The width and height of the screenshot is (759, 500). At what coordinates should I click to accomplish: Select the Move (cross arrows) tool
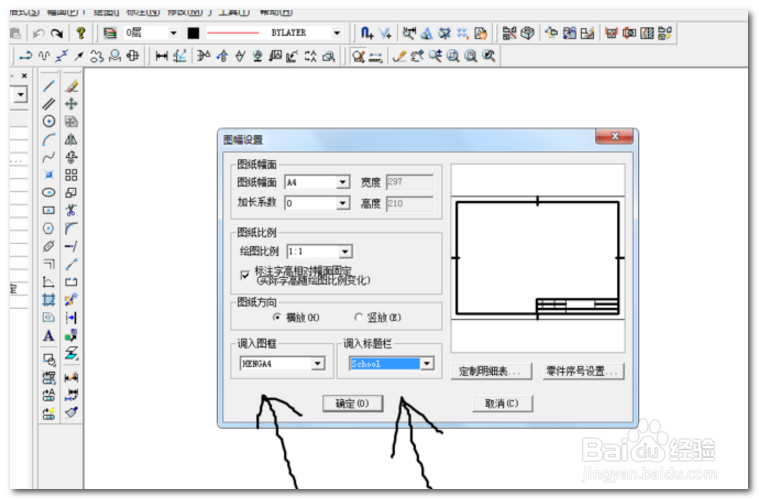[x=72, y=104]
